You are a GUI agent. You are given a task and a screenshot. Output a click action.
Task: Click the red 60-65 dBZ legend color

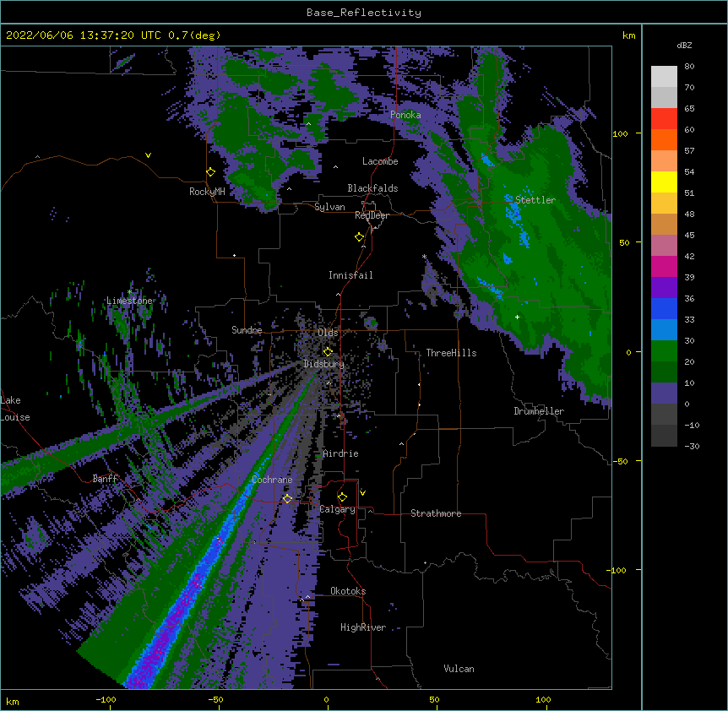point(664,119)
